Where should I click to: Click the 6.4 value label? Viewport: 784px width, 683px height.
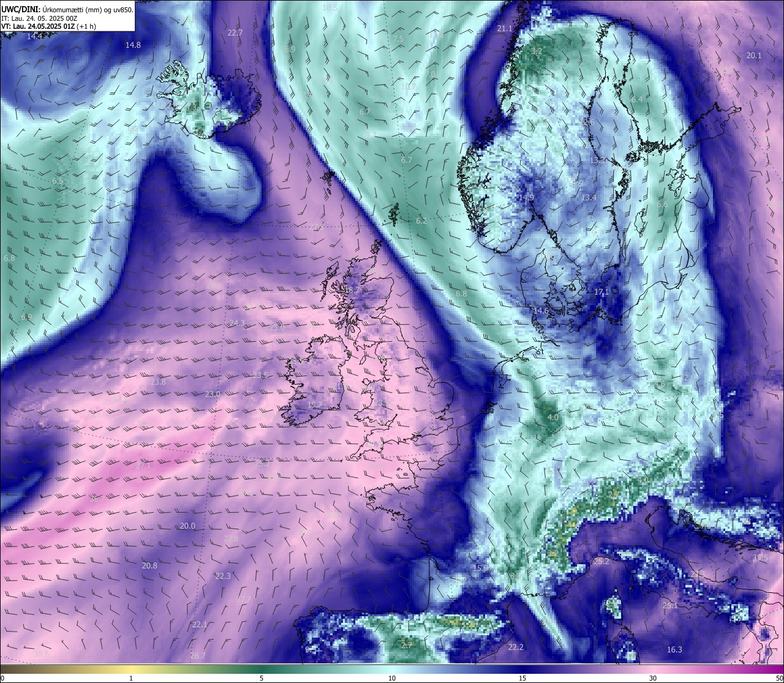[x=637, y=99]
